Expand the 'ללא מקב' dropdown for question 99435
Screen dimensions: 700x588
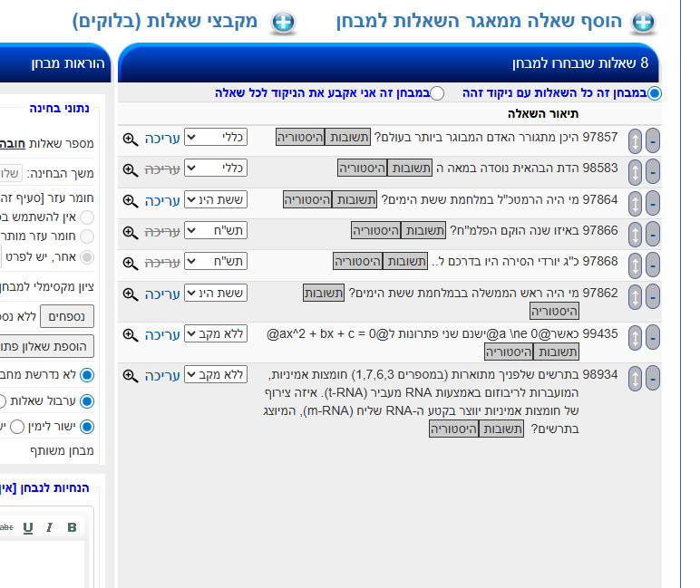pyautogui.click(x=215, y=334)
